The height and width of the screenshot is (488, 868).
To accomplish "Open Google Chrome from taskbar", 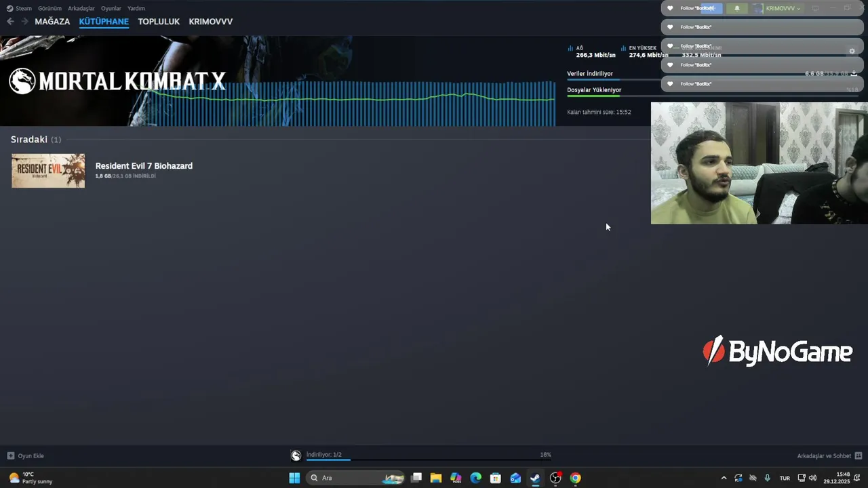I will click(575, 478).
